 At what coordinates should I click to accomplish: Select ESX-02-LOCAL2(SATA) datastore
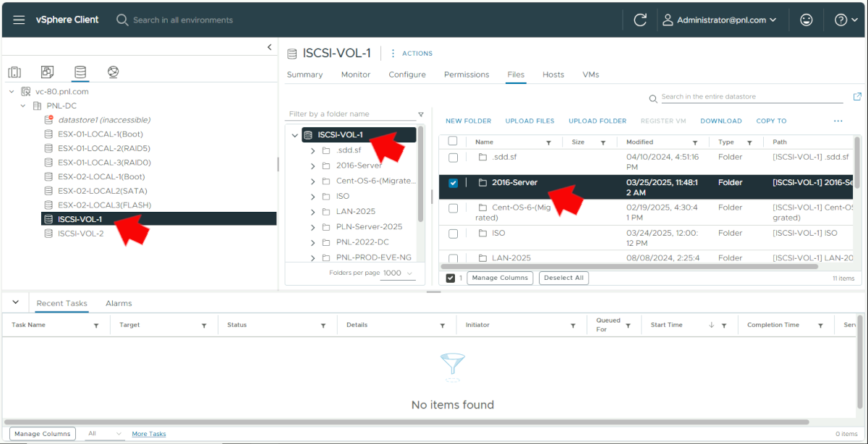(x=102, y=191)
